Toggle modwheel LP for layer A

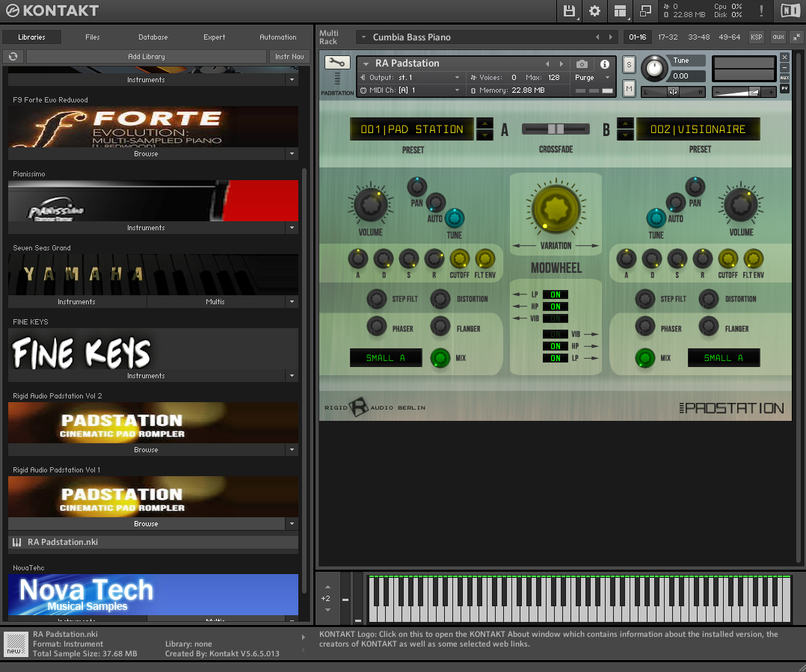click(555, 295)
